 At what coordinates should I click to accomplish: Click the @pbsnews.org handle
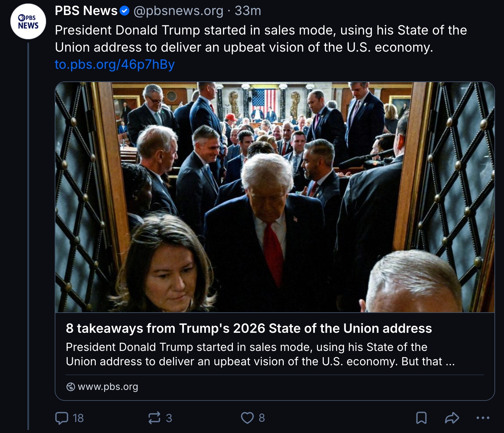(178, 11)
